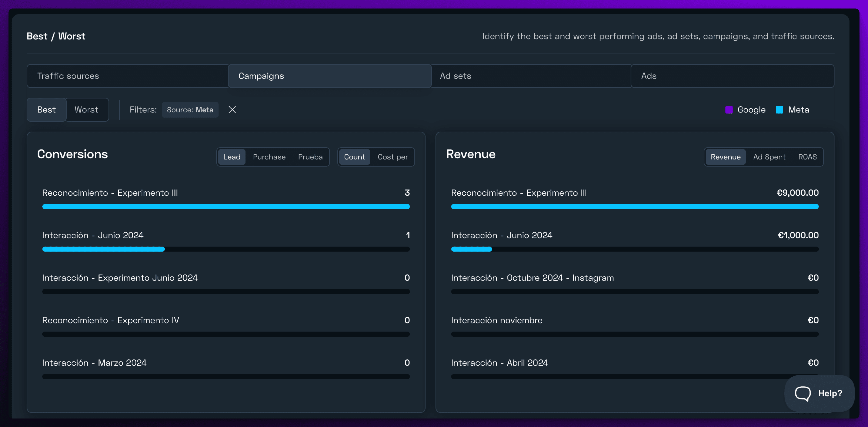
Task: Remove the Source: Meta filter X
Action: point(232,110)
